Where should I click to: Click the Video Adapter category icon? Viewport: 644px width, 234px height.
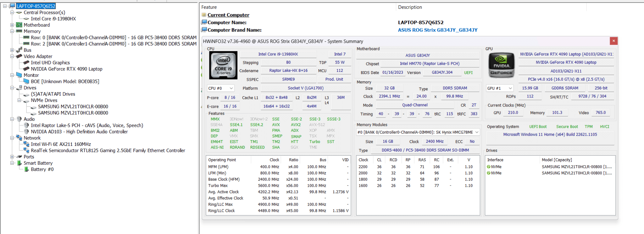[x=19, y=56]
